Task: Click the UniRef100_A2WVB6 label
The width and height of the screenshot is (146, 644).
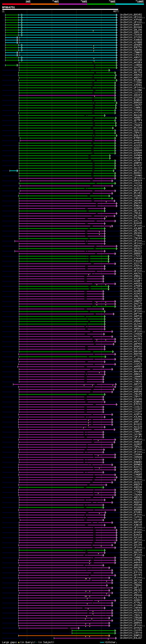Action: [131, 50]
